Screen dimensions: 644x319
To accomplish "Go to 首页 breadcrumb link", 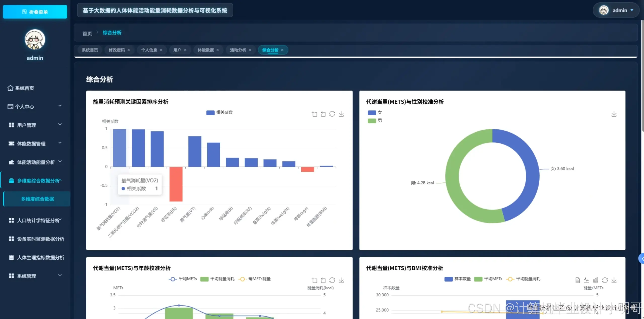I will (87, 33).
